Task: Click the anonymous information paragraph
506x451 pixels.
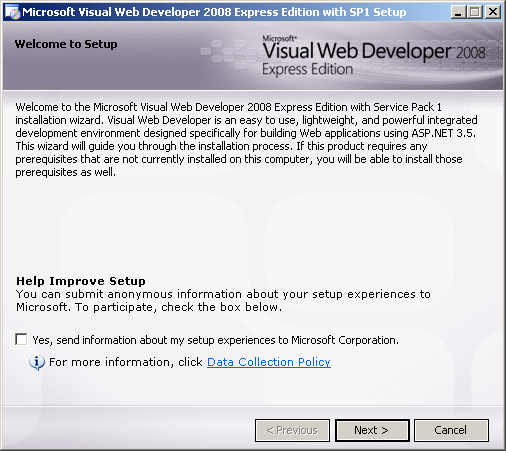Action: [223, 300]
